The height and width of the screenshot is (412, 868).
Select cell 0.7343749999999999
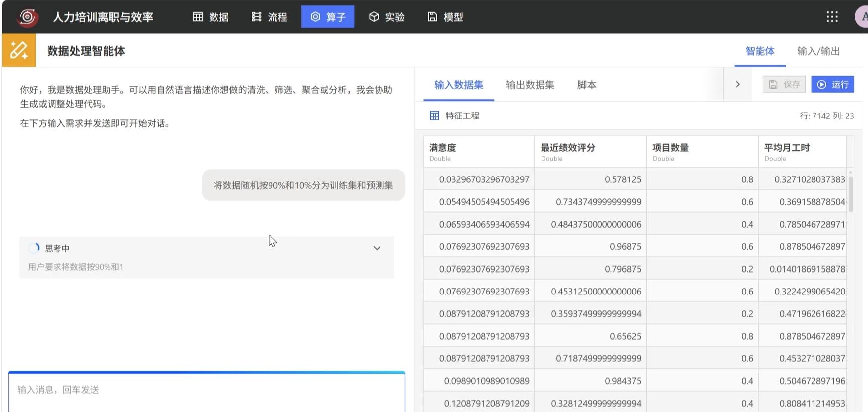tap(591, 202)
